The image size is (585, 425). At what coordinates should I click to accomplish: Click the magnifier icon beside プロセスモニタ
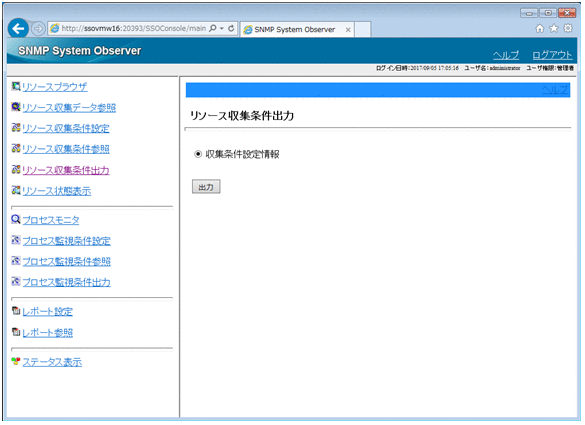pos(16,219)
